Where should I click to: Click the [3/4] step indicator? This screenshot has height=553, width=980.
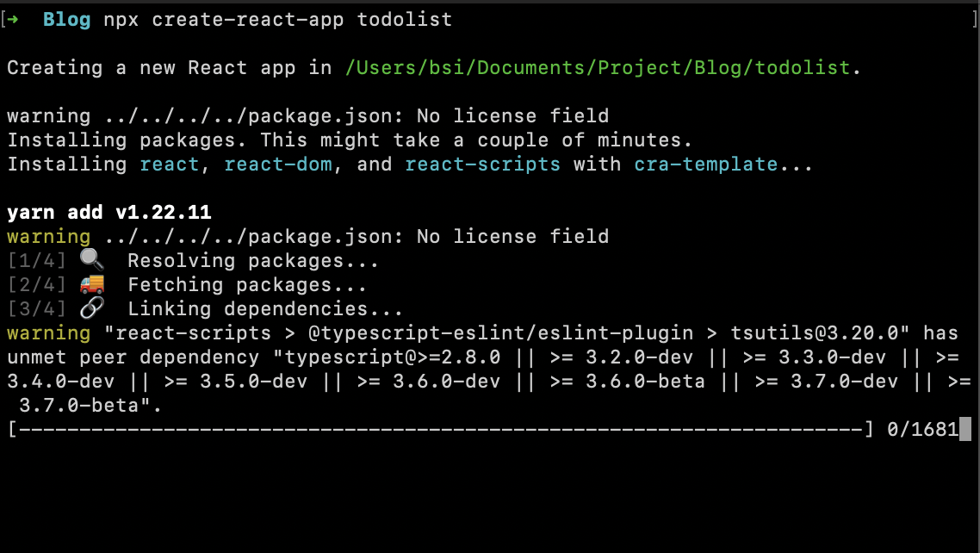click(x=37, y=308)
